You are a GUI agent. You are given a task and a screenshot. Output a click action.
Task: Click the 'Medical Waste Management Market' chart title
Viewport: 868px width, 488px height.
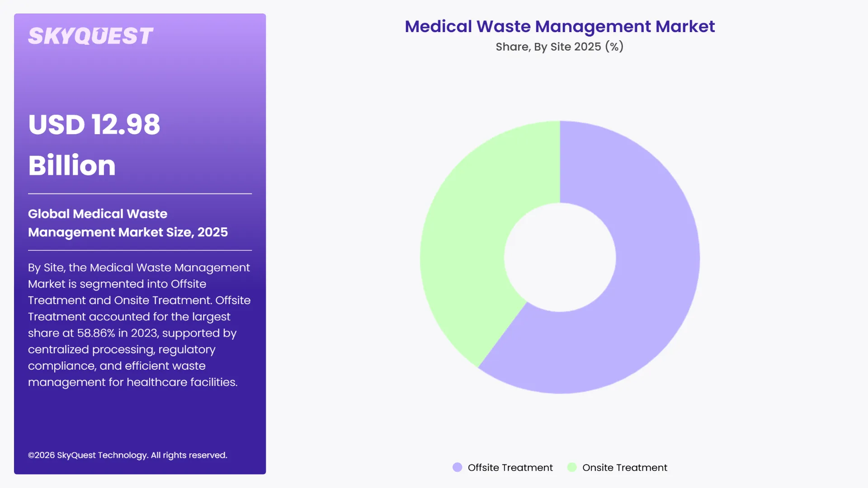pos(560,27)
